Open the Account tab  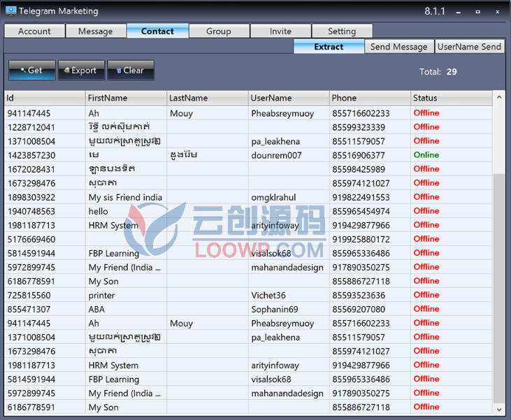(34, 31)
